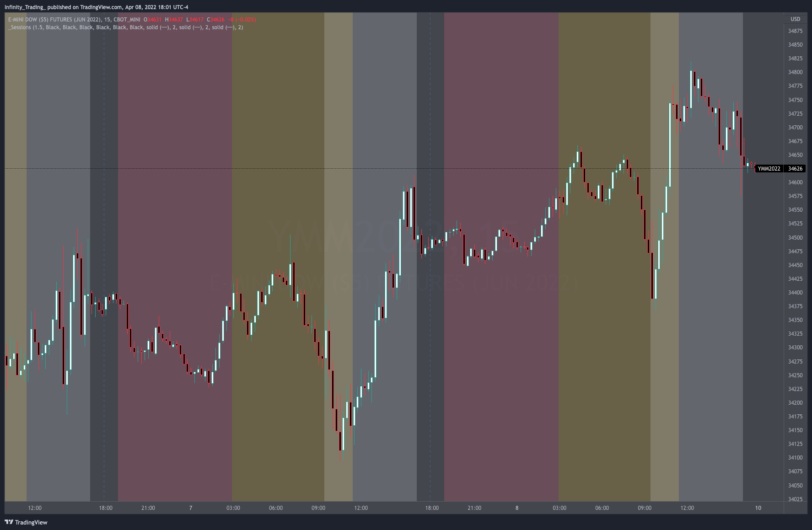Click the TradingView logo at bottom left
The height and width of the screenshot is (530, 812).
tap(26, 522)
